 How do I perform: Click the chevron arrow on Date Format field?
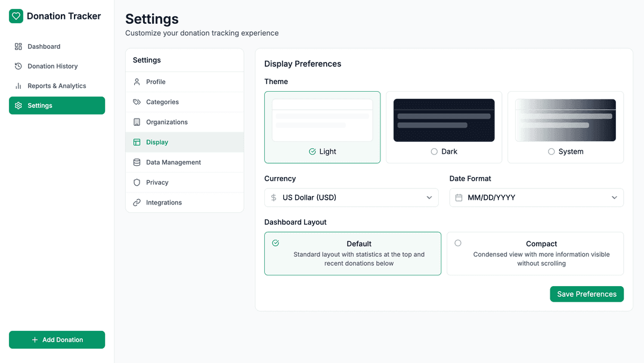(614, 198)
